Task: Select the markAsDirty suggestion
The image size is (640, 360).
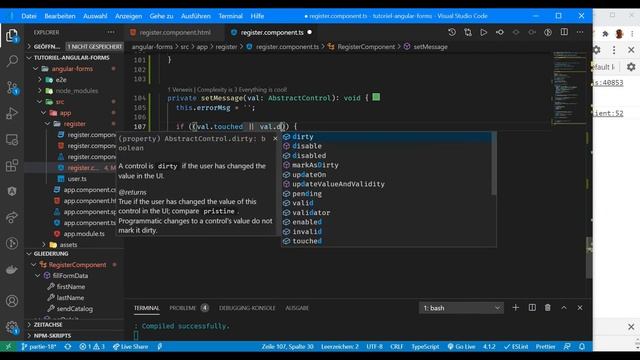Action: [387, 165]
